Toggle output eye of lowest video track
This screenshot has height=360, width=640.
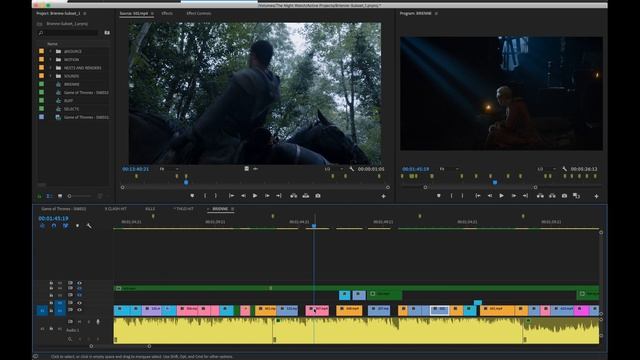[x=80, y=310]
